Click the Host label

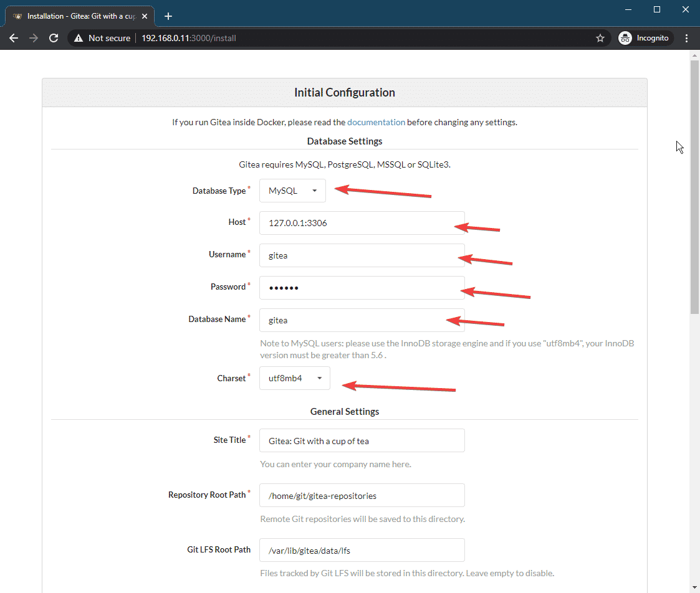237,222
